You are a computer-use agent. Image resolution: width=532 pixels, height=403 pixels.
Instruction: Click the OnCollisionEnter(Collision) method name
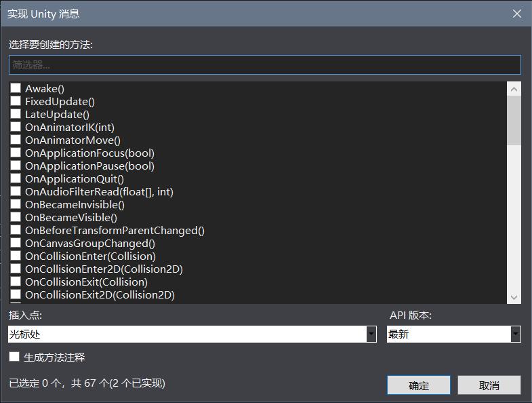(90, 256)
